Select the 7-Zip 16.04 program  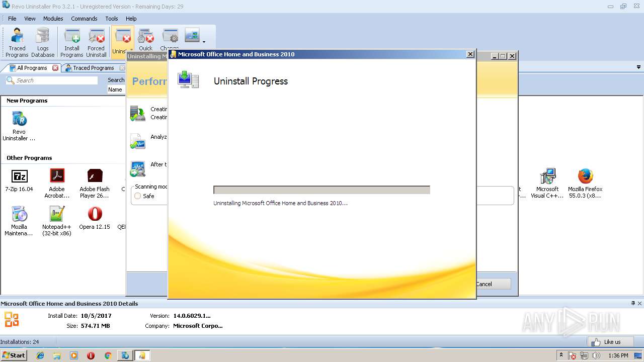[19, 181]
